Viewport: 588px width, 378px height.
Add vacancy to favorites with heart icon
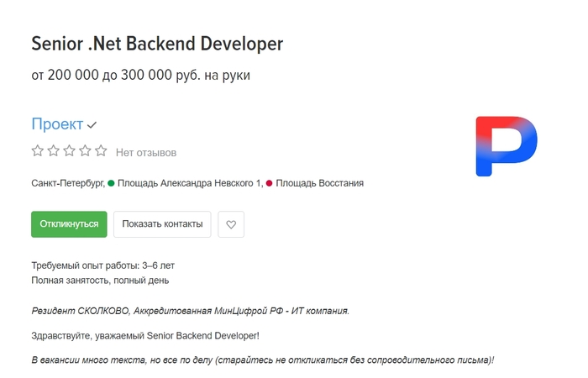click(231, 224)
